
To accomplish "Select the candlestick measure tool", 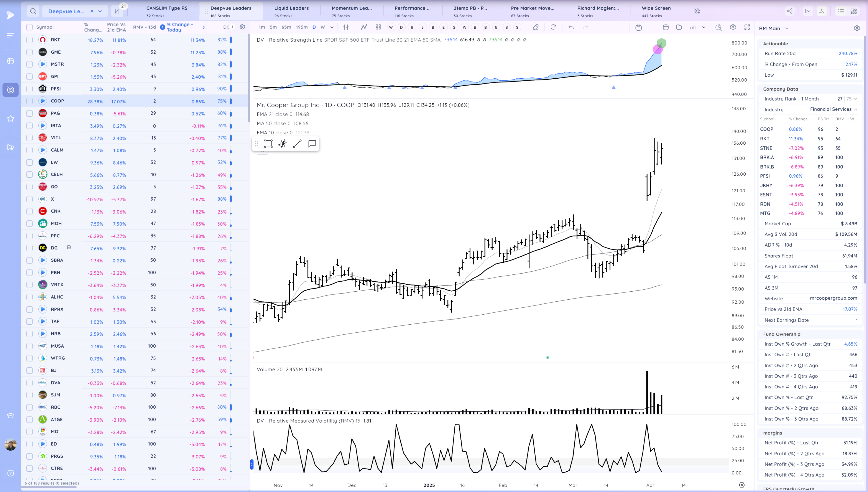I will 283,144.
